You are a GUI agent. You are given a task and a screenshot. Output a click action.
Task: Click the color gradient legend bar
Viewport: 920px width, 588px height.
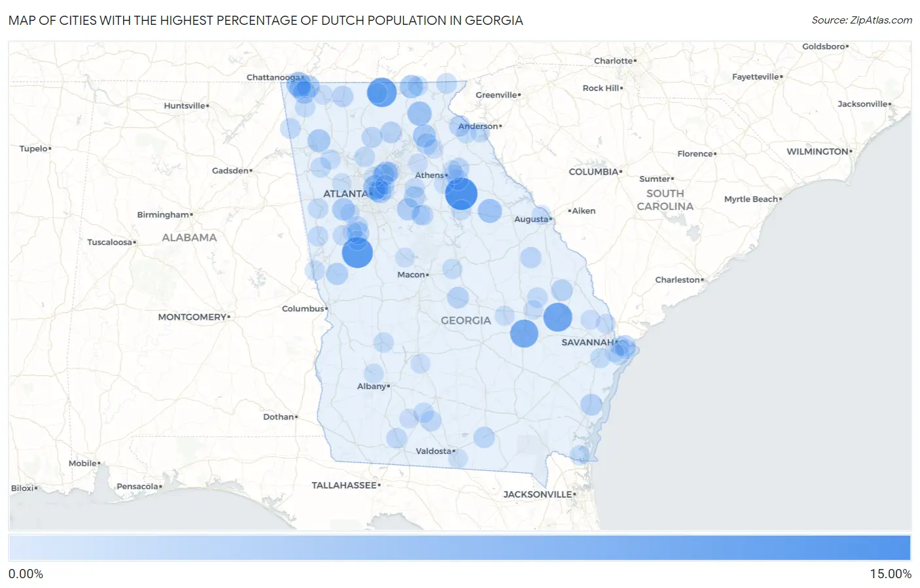point(459,548)
